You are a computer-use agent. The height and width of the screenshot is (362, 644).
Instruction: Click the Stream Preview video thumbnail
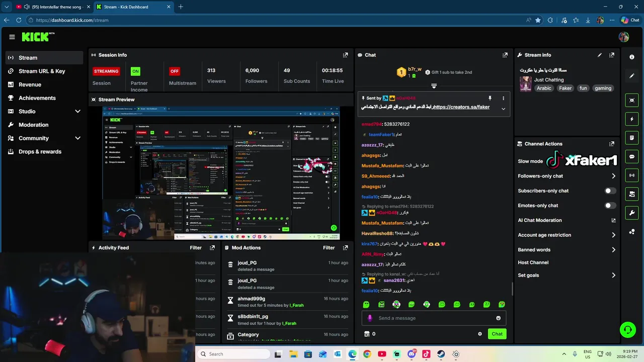coord(221,173)
